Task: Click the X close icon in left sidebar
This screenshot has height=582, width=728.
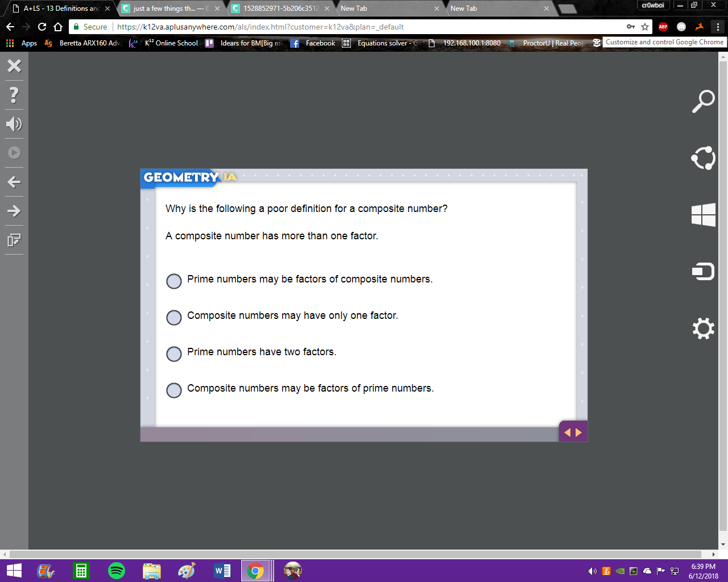Action: click(14, 65)
